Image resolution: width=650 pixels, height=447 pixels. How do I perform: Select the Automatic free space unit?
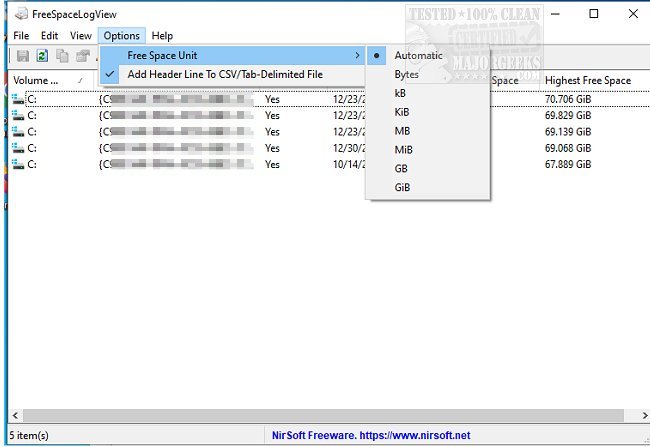(x=427, y=56)
